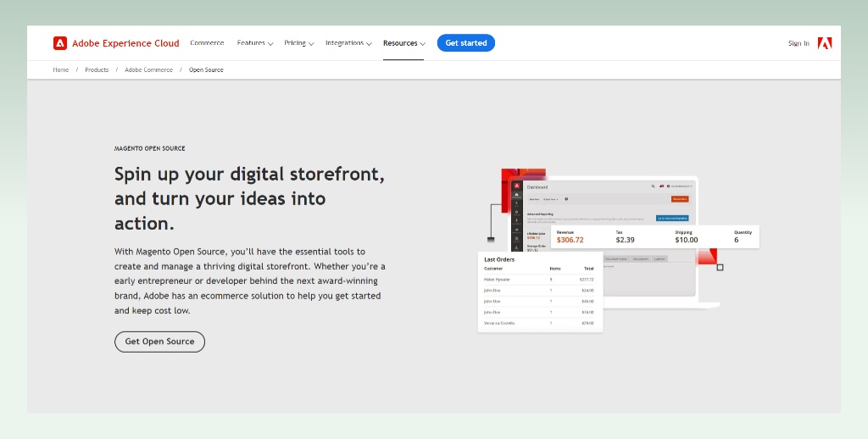Image resolution: width=868 pixels, height=439 pixels.
Task: Click the Adobe logo beside Sign In
Action: point(825,43)
